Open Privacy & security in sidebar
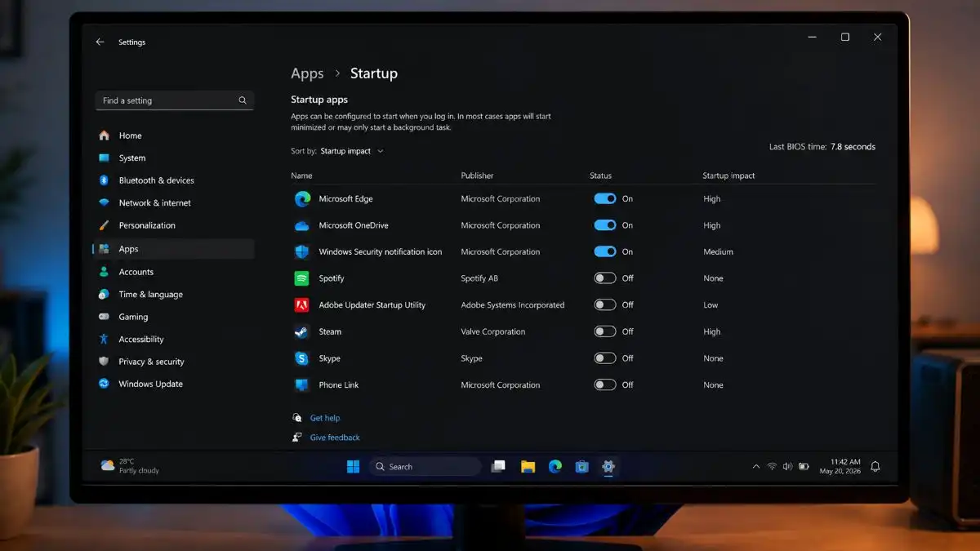This screenshot has width=980, height=551. click(x=174, y=362)
